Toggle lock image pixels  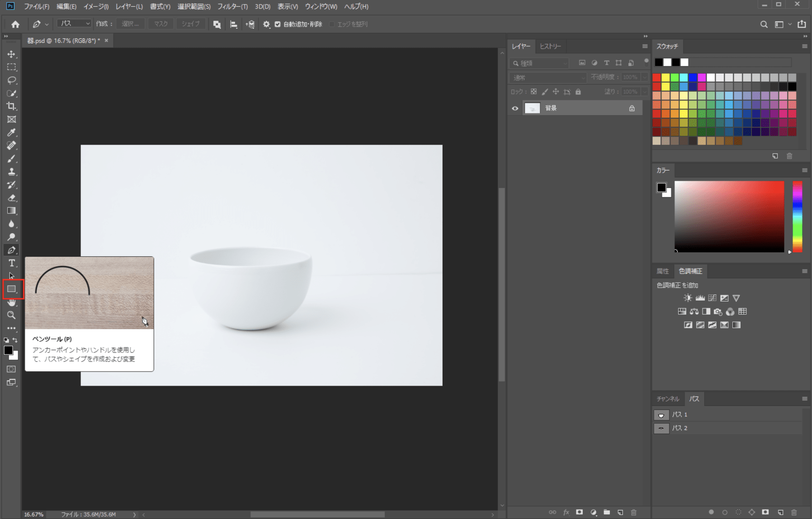pos(545,92)
